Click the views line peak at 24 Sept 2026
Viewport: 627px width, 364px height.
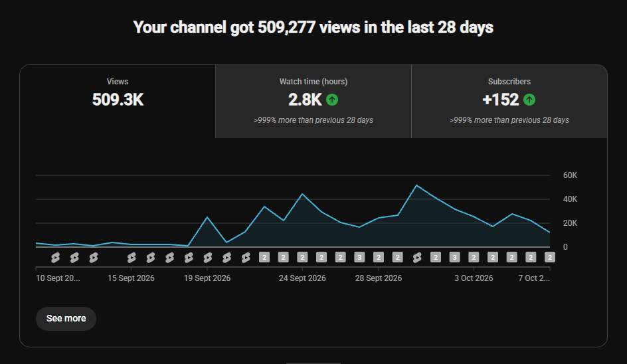pos(302,194)
